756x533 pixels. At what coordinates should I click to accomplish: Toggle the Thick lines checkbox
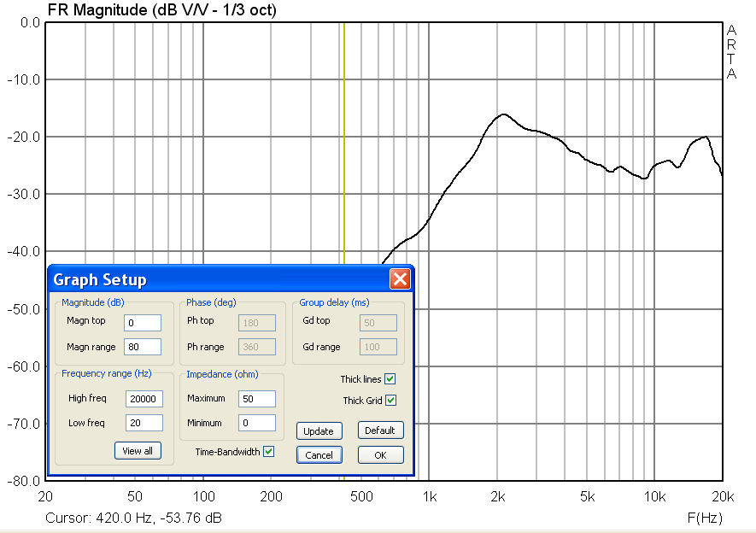point(390,378)
